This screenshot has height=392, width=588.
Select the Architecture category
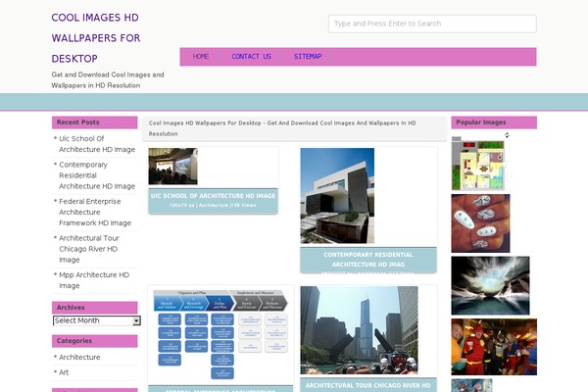coord(79,357)
